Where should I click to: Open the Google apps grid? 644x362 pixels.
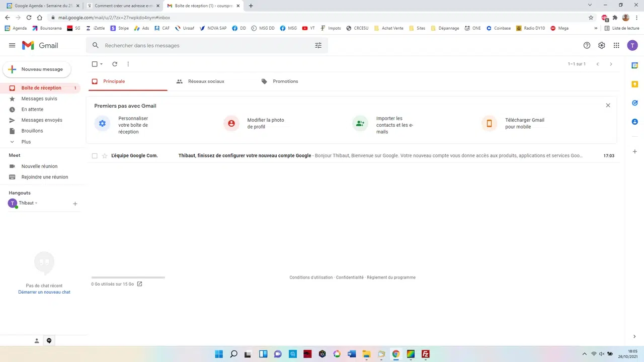click(616, 45)
